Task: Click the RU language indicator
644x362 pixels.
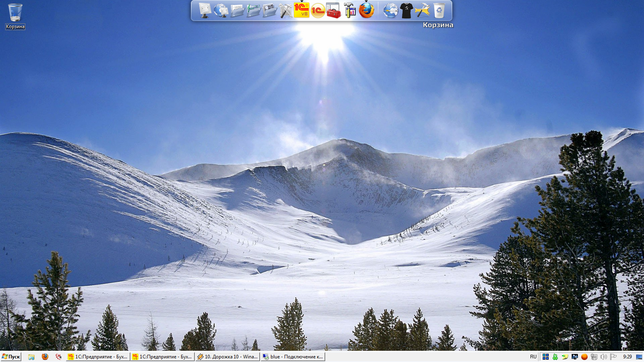Action: (533, 357)
